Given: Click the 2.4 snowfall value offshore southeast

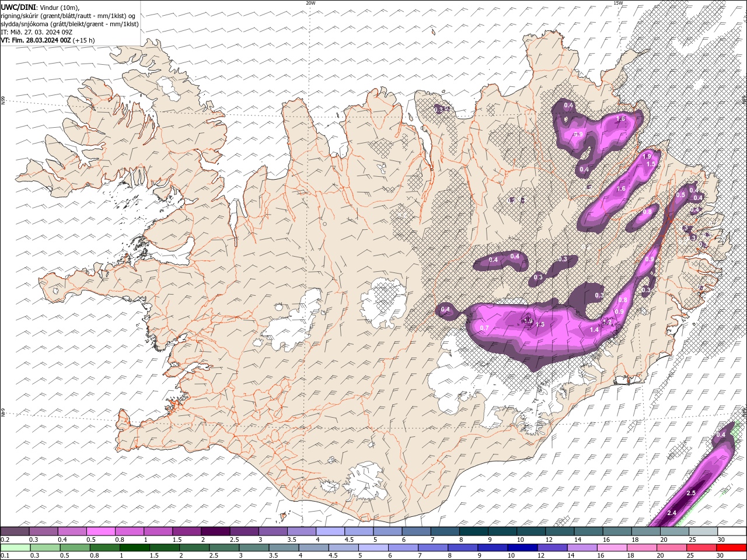Looking at the screenshot, I should 671,513.
